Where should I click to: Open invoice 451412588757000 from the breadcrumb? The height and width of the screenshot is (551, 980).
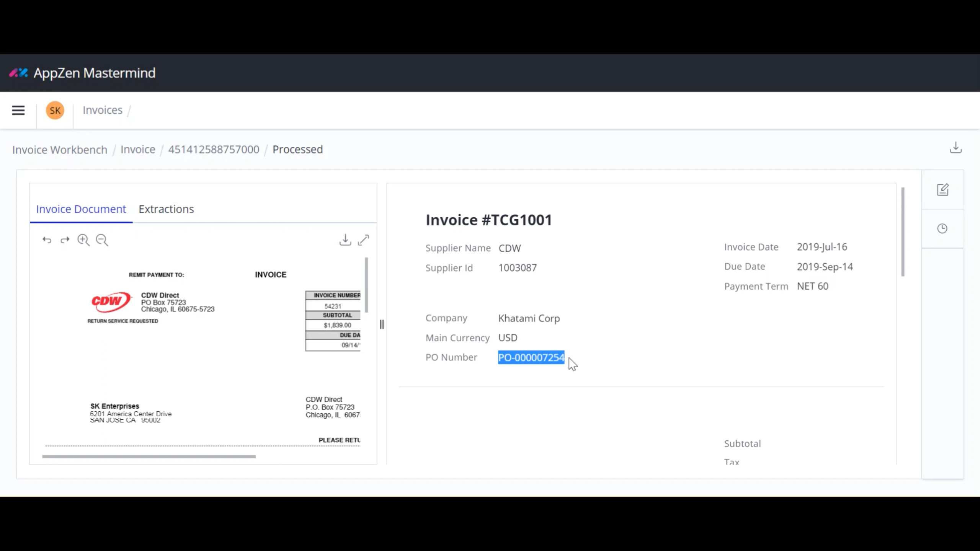[x=214, y=150]
